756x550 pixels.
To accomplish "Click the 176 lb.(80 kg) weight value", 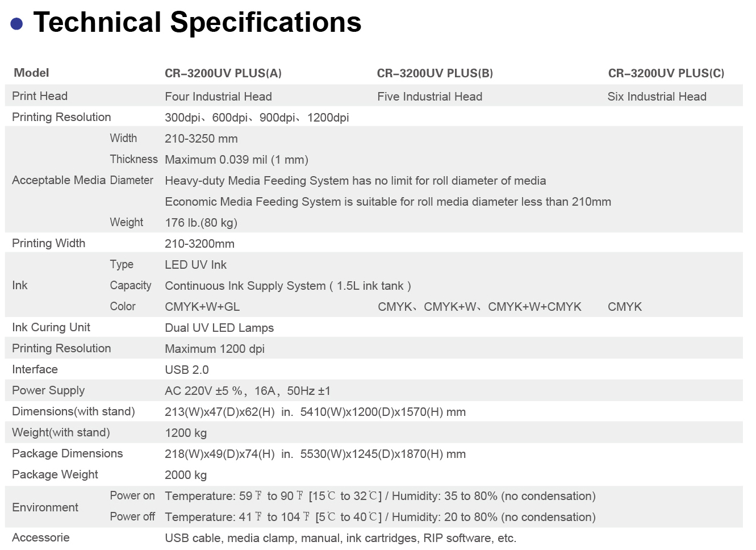I will pos(201,223).
